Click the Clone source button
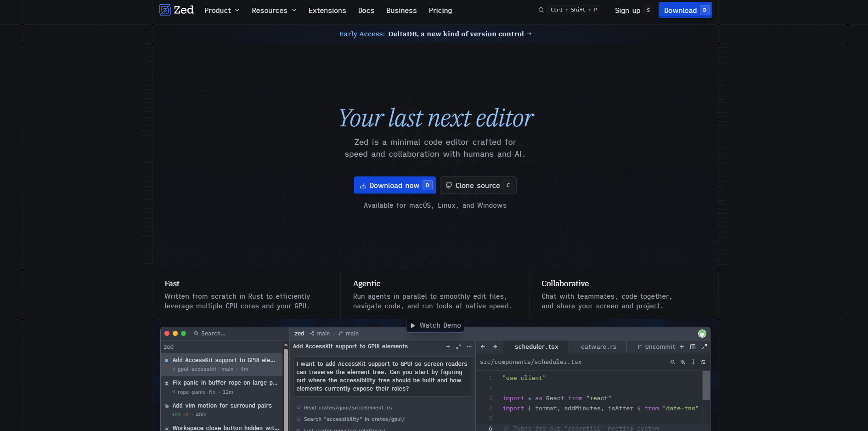Viewport: 868px width, 431px height. (478, 186)
